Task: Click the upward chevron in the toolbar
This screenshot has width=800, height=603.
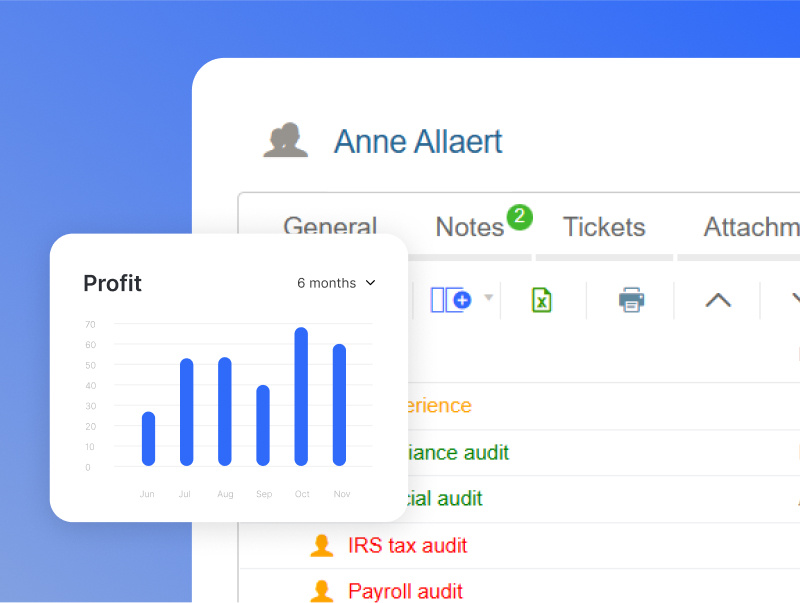Action: tap(718, 300)
